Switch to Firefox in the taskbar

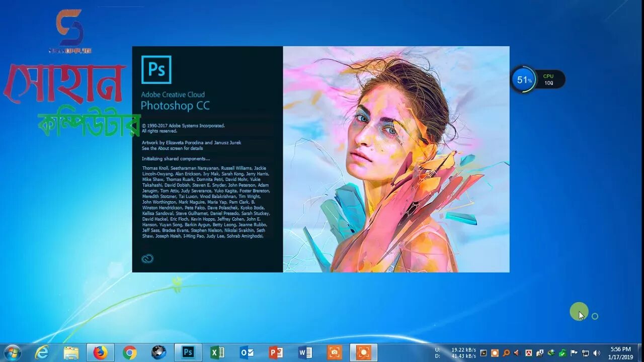101,352
